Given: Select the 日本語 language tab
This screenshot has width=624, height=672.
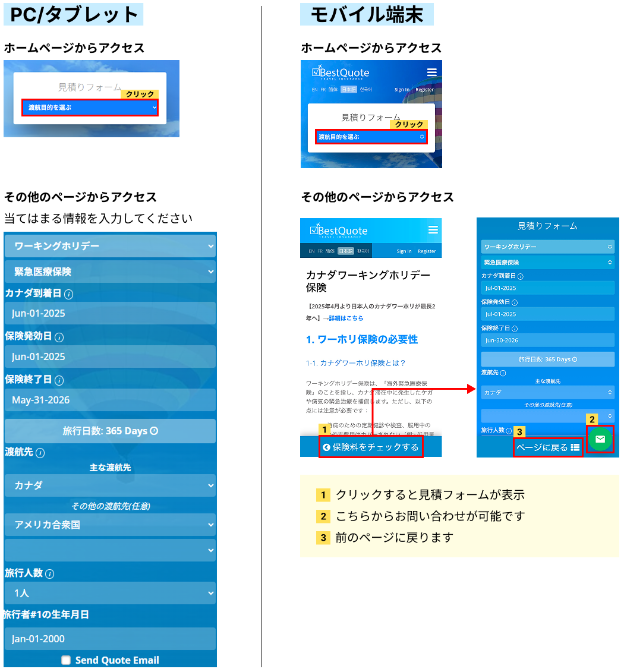Looking at the screenshot, I should pos(349,89).
